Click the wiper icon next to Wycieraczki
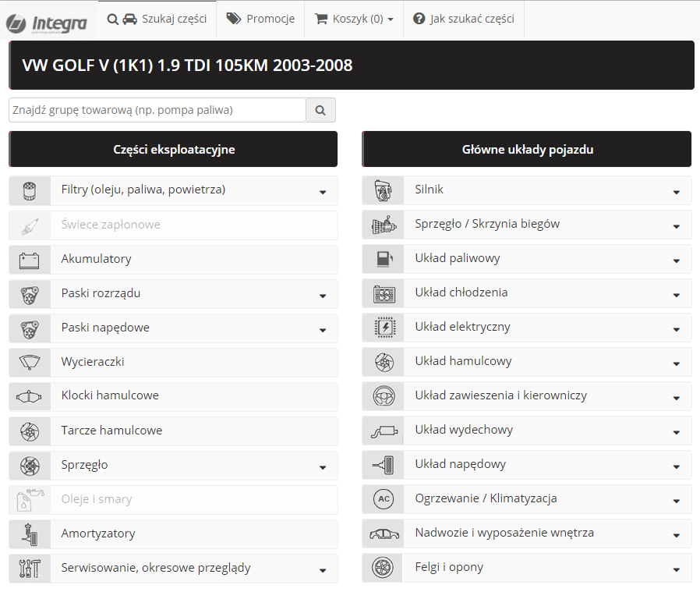Viewport: 700px width, 592px height. point(30,363)
